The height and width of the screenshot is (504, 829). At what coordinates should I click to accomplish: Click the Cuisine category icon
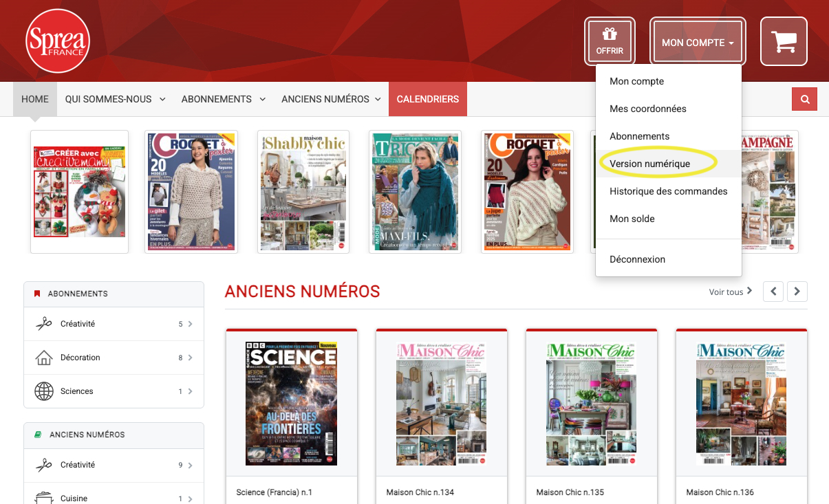(x=44, y=498)
